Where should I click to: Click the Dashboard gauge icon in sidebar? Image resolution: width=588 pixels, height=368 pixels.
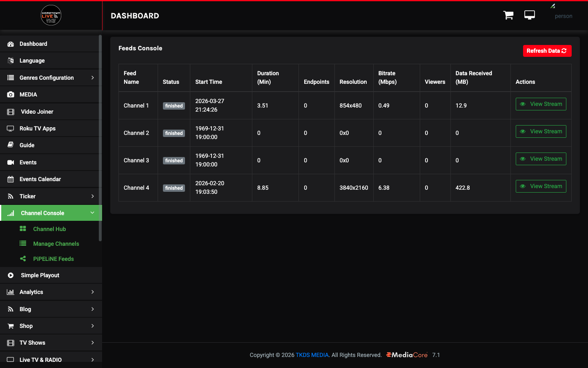click(11, 44)
